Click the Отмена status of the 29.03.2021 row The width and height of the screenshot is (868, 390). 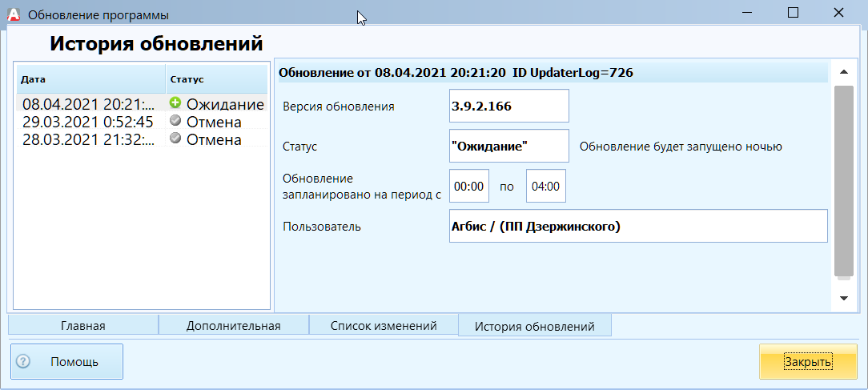[216, 121]
